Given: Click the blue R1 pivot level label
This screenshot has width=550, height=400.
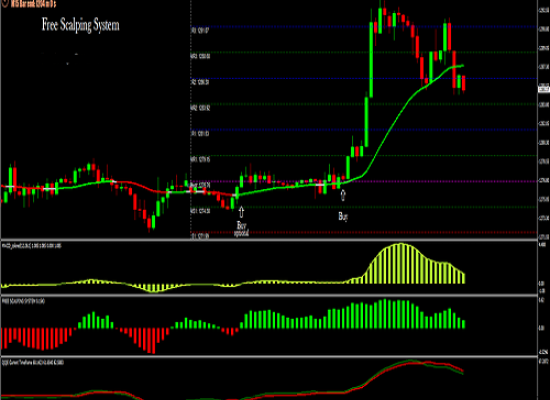Looking at the screenshot, I should [x=200, y=134].
